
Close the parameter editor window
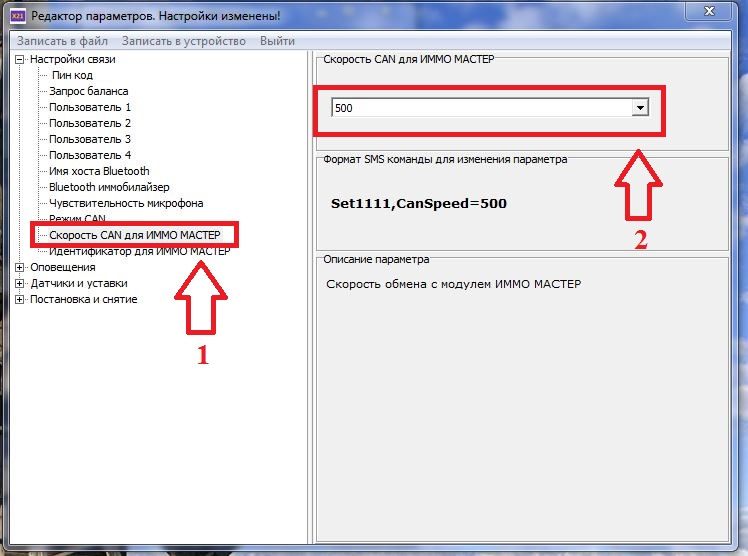click(709, 11)
